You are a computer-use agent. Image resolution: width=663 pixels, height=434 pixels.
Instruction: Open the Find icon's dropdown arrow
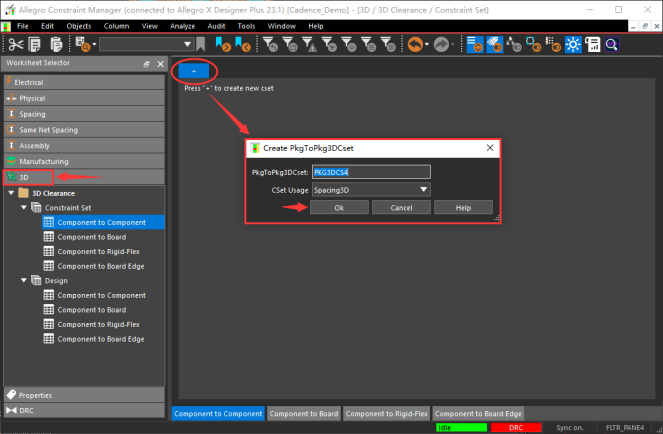94,44
